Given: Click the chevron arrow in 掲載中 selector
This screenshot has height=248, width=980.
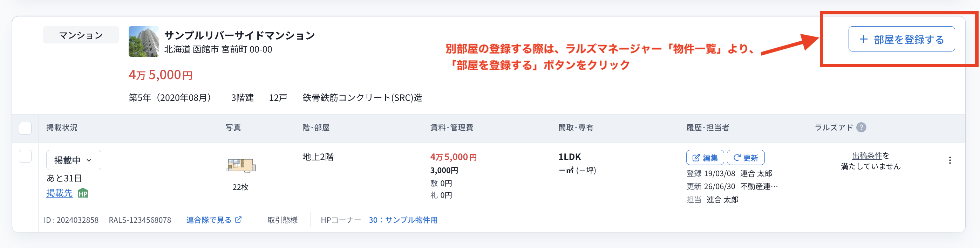Looking at the screenshot, I should tap(89, 160).
